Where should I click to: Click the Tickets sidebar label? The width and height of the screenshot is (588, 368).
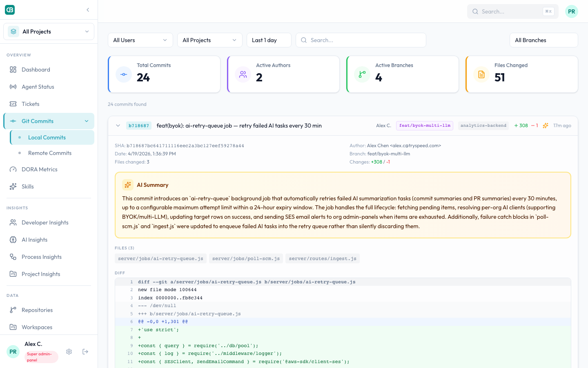point(31,104)
